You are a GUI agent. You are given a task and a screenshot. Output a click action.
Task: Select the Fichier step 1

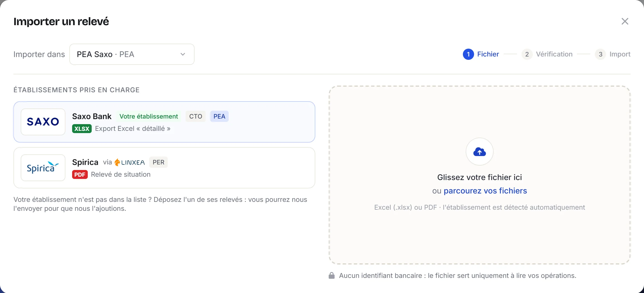[x=481, y=54]
